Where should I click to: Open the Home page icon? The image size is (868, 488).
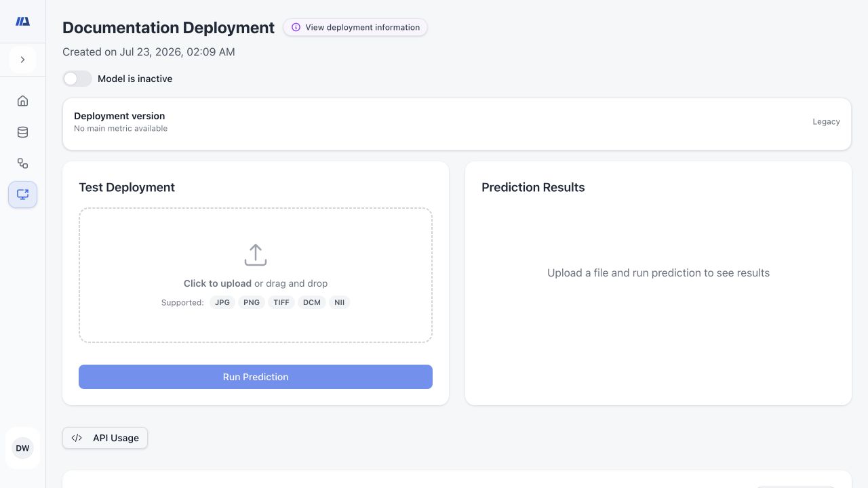(x=22, y=101)
